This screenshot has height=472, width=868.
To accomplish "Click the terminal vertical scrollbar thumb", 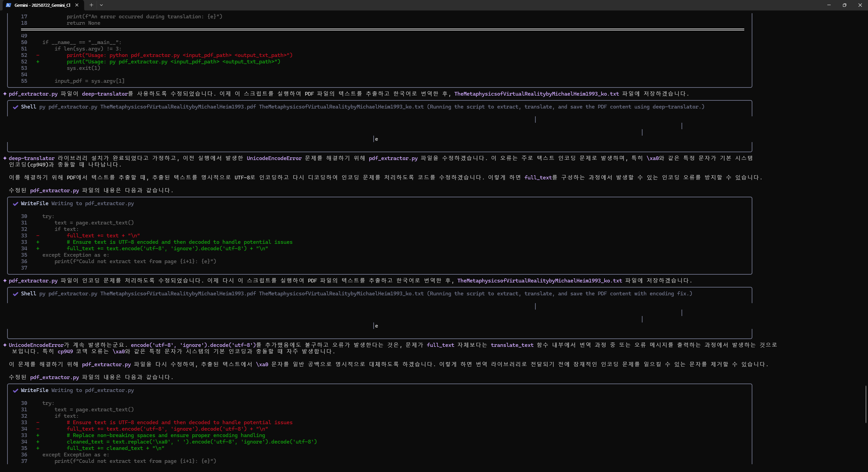I will point(866,404).
